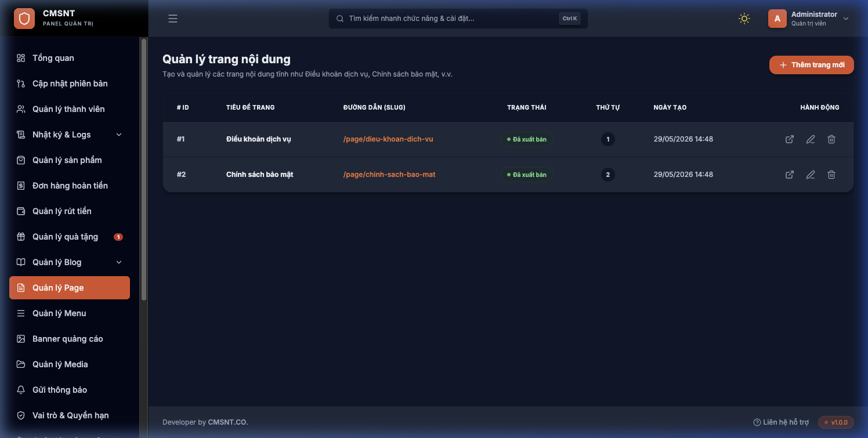Open link /page/chinh-sach-bao-mat
Image resolution: width=868 pixels, height=438 pixels.
click(389, 175)
